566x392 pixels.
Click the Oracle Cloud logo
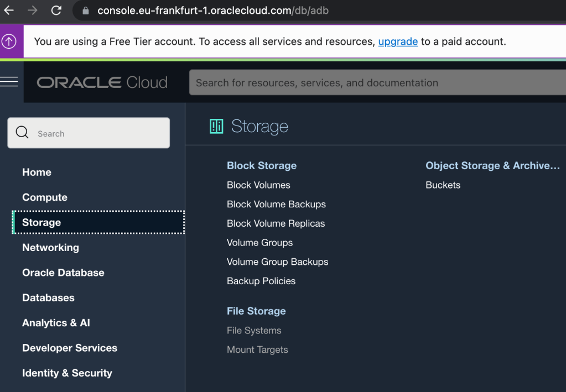[102, 82]
